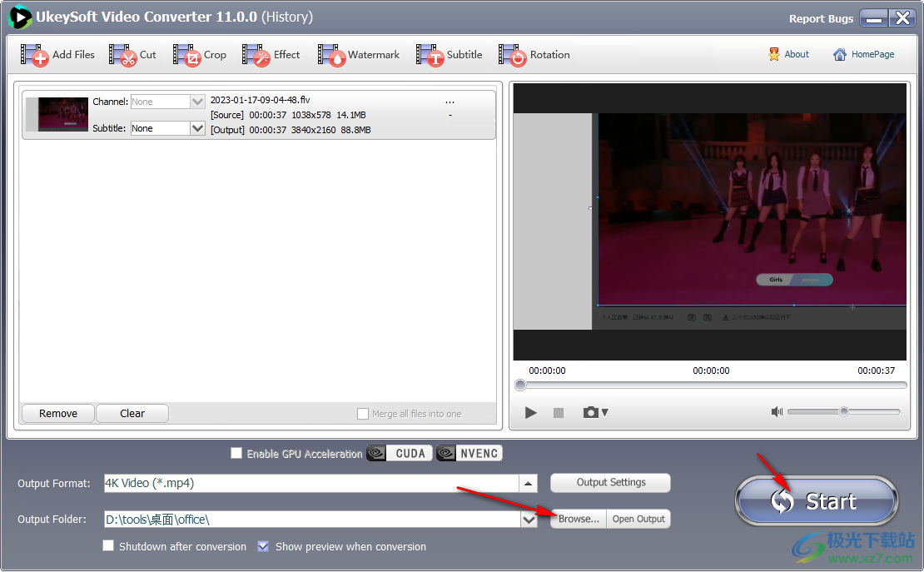The width and height of the screenshot is (924, 572).
Task: Click the [Output] 3840x2160 info line
Action: [x=291, y=130]
